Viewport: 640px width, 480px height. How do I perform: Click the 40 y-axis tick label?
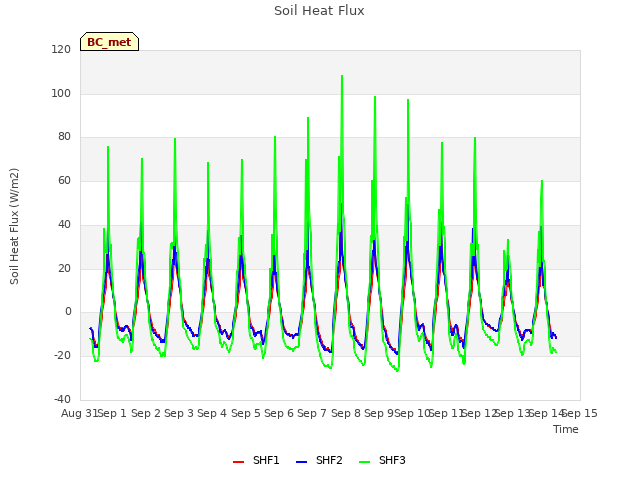pos(64,224)
